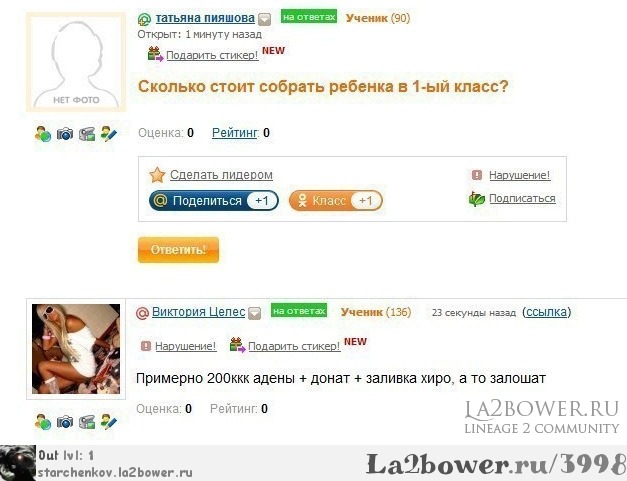Open the Рейтинг link under the question

(x=236, y=133)
